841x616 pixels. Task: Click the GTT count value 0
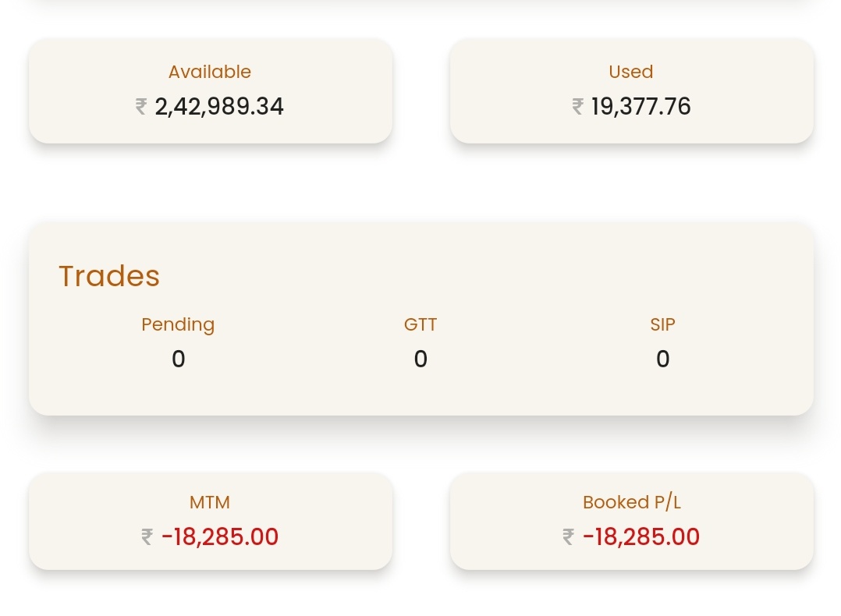[420, 359]
